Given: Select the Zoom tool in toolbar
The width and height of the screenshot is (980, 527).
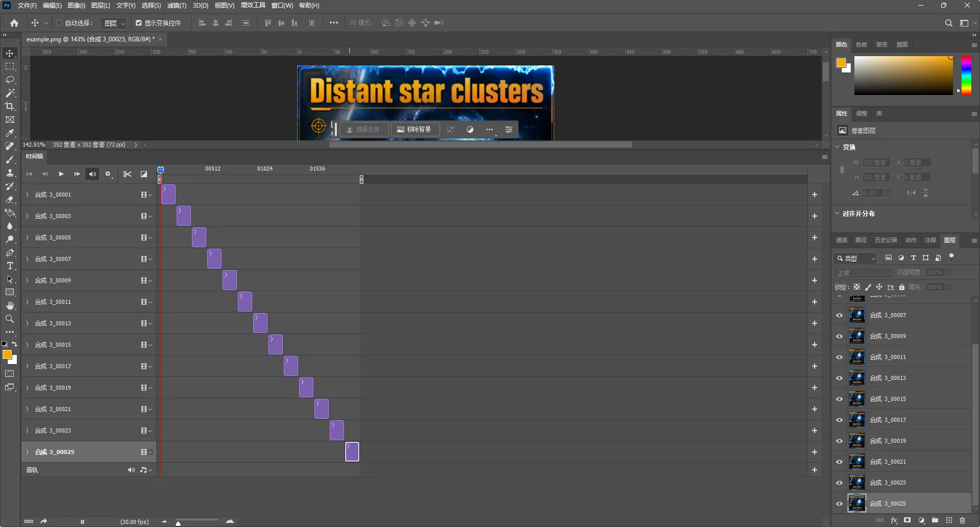Looking at the screenshot, I should (10, 319).
